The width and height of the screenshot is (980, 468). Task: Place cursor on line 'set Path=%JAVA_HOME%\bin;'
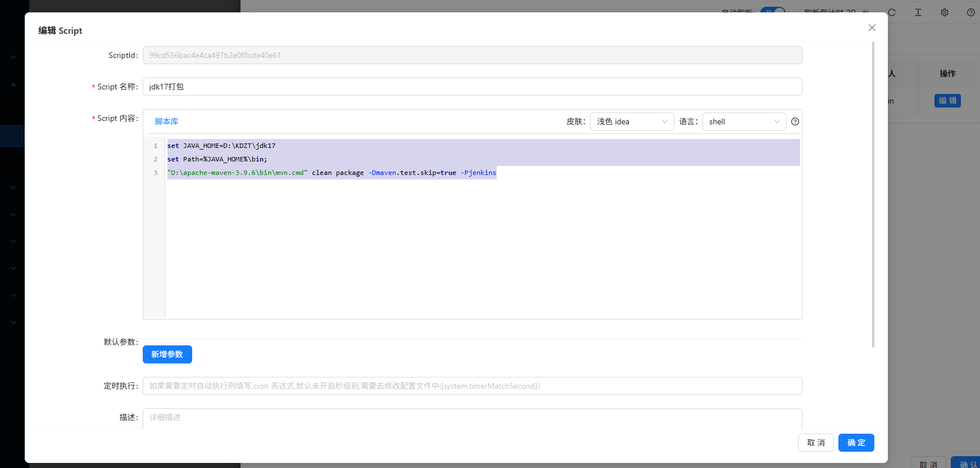[x=217, y=159]
